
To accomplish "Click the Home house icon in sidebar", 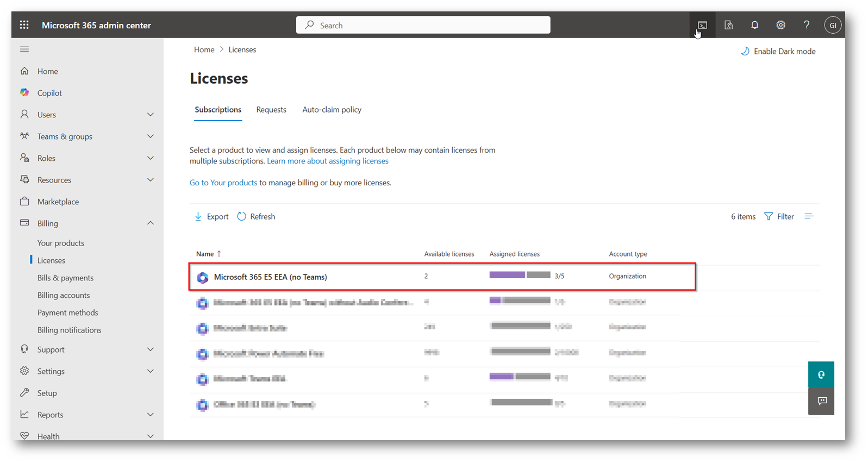I will 24,71.
